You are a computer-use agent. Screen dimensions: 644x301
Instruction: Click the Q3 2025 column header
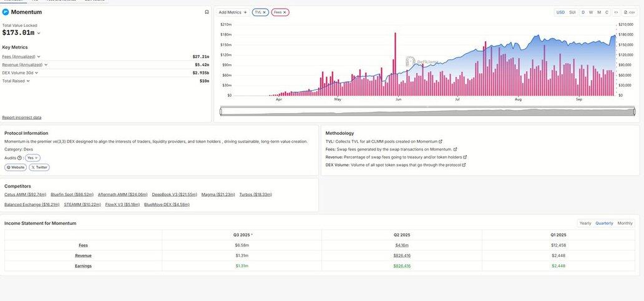pos(243,235)
